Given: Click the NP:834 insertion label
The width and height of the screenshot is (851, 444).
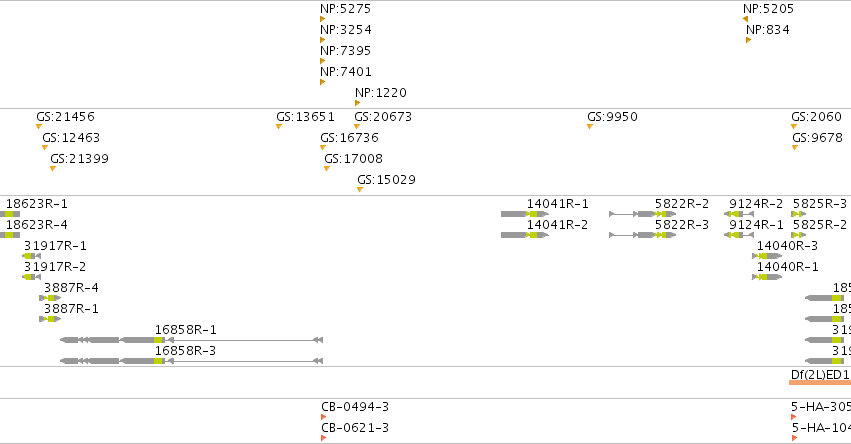Looking at the screenshot, I should tap(767, 30).
